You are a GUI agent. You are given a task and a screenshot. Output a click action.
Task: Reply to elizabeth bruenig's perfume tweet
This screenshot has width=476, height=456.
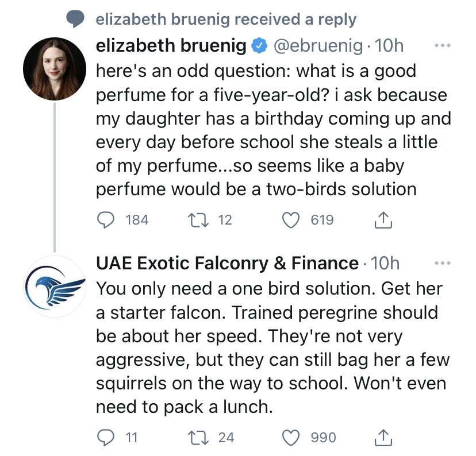tap(106, 220)
